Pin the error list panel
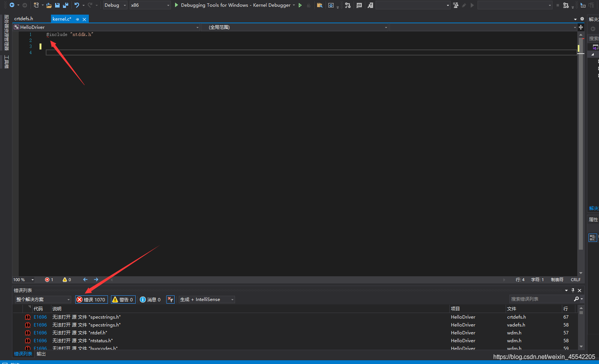The image size is (599, 364). [x=573, y=290]
